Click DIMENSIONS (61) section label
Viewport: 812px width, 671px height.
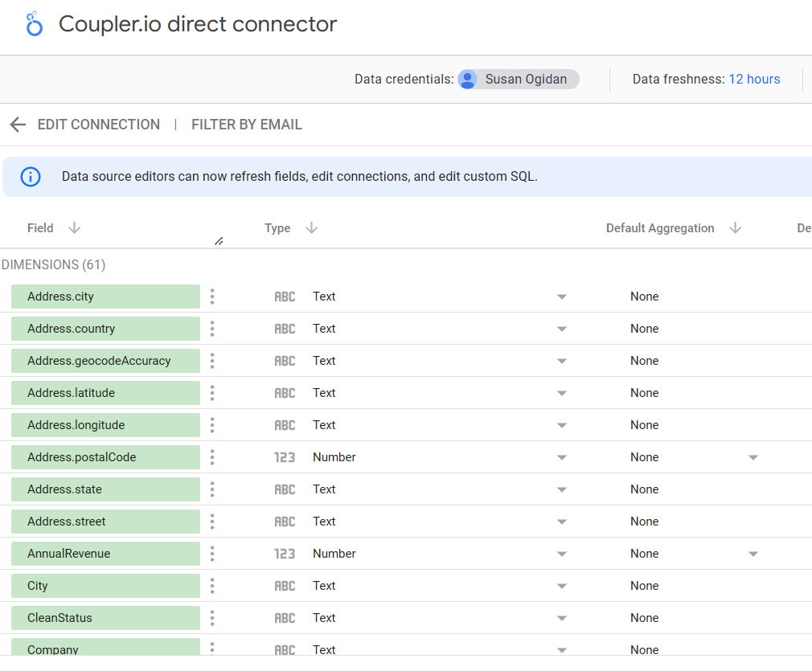[53, 264]
